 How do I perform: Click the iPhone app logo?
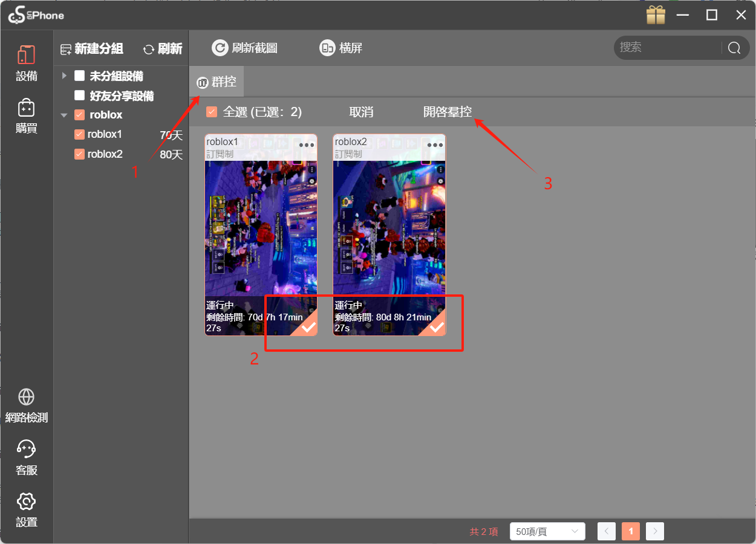point(36,15)
